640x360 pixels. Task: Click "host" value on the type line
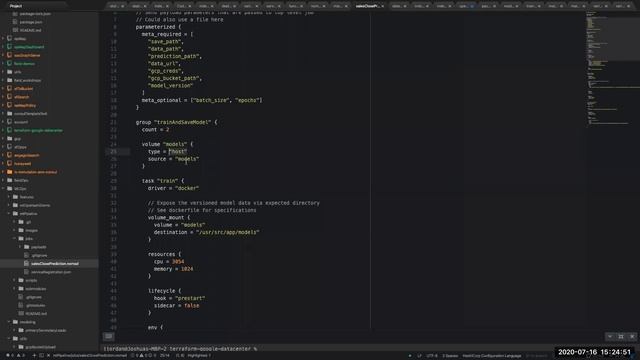(x=178, y=152)
